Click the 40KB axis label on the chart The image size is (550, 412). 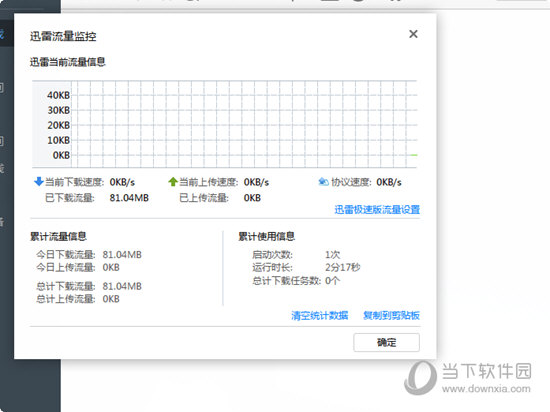tap(59, 95)
